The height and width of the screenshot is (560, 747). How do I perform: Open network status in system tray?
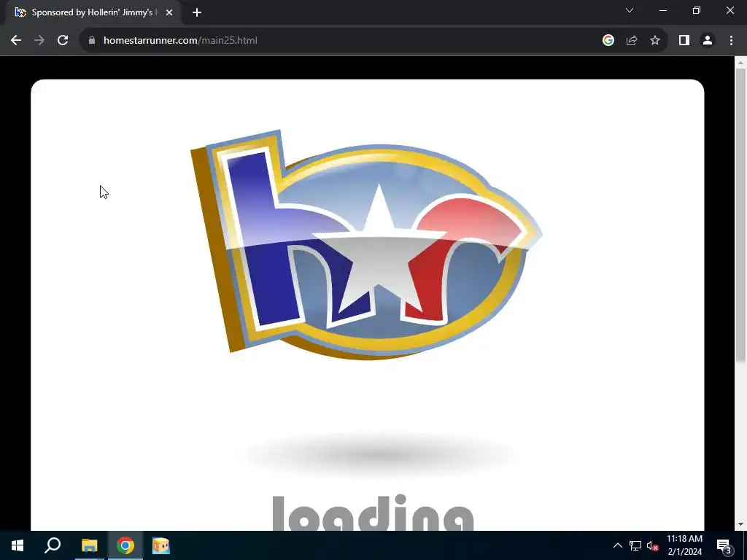click(635, 545)
